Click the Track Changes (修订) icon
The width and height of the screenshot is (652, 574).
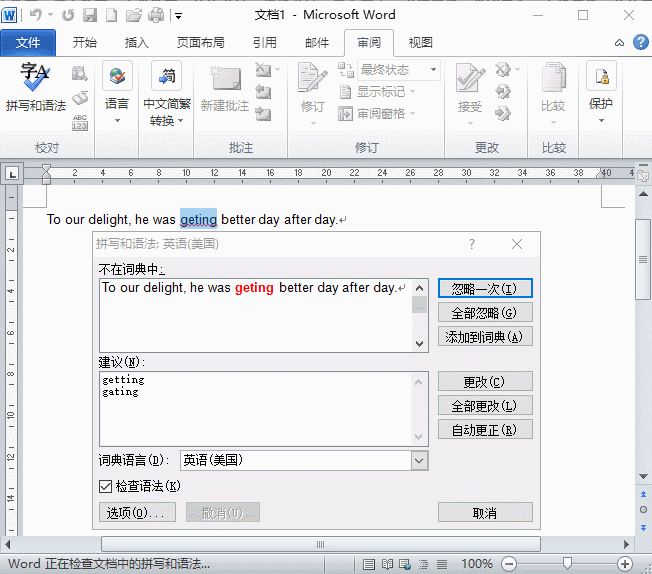[x=312, y=77]
